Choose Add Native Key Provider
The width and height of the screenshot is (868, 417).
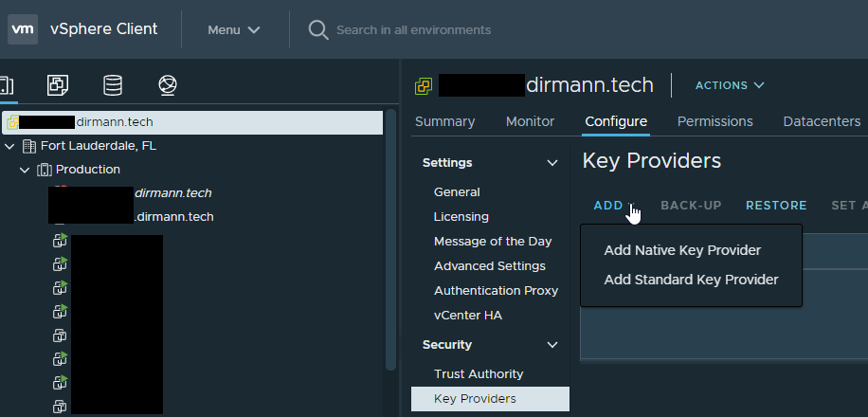682,250
